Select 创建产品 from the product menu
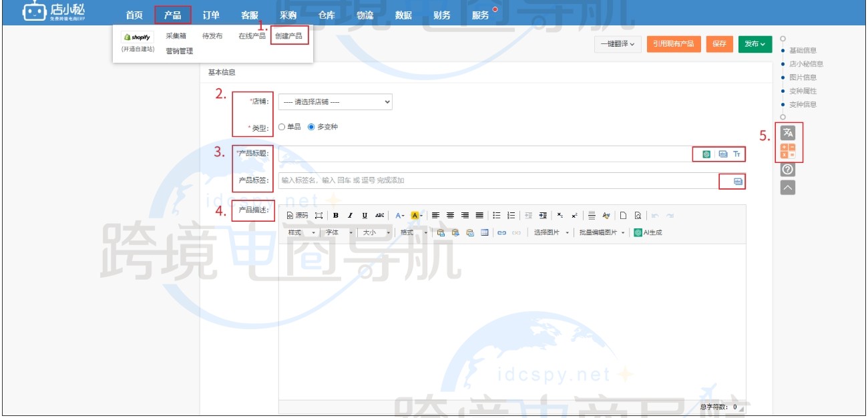868x418 pixels. (x=290, y=35)
